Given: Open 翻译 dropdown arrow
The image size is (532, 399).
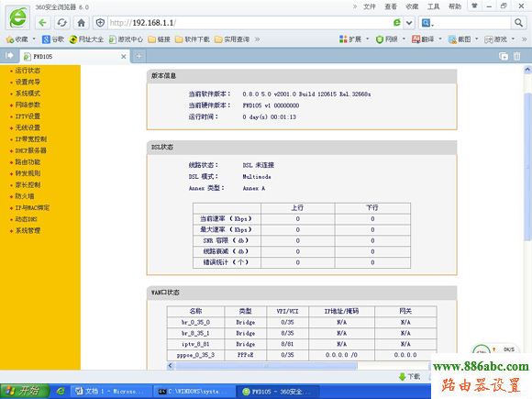Looking at the screenshot, I should click(440, 39).
